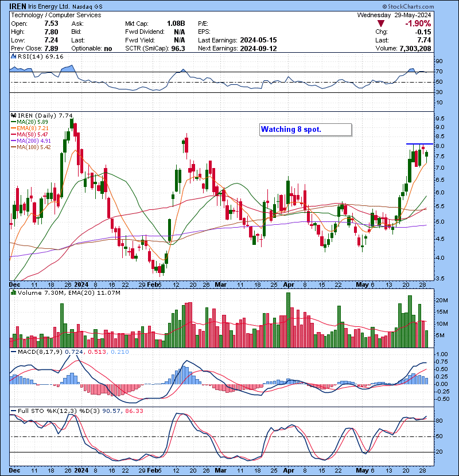Viewport: 459px width, 476px height.
Task: Click the blue resistance line near 8.0
Action: click(x=420, y=144)
